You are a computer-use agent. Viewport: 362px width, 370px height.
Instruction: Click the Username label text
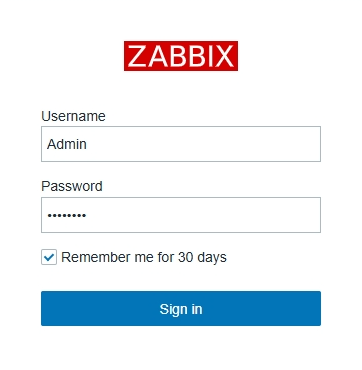point(73,116)
